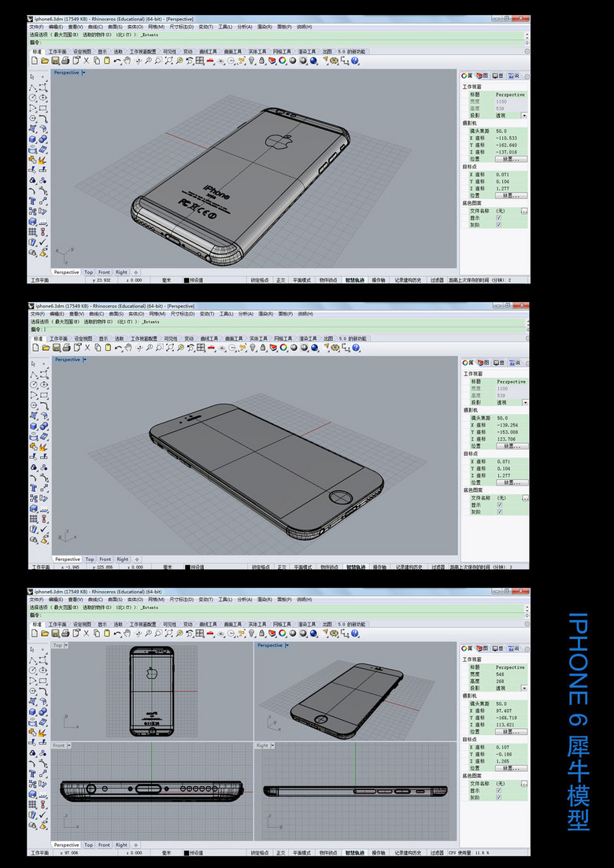Click Undo arrow icon in top Rhino window
Image resolution: width=614 pixels, height=868 pixels.
click(117, 61)
